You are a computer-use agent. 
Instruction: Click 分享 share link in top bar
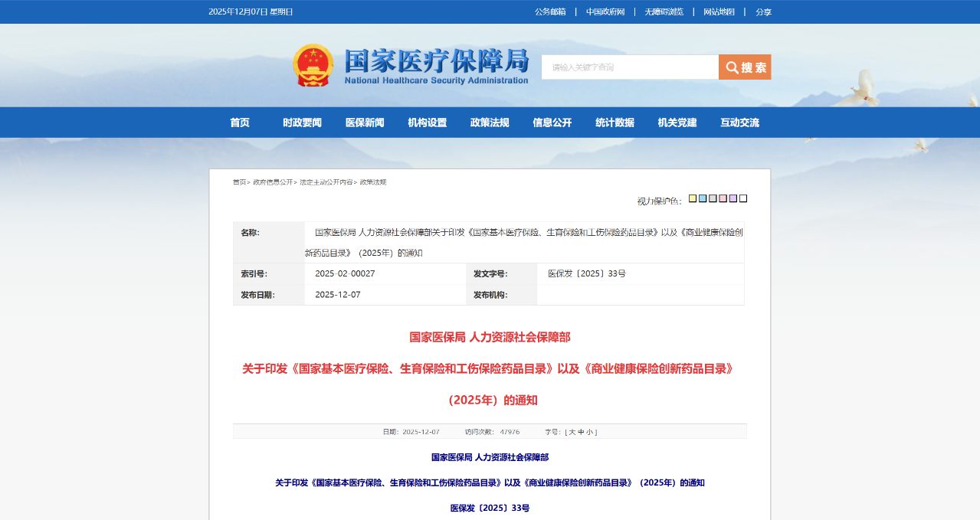coord(763,11)
